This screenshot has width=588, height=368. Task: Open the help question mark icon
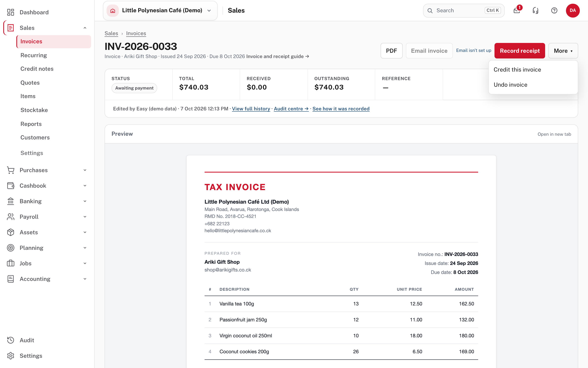554,10
